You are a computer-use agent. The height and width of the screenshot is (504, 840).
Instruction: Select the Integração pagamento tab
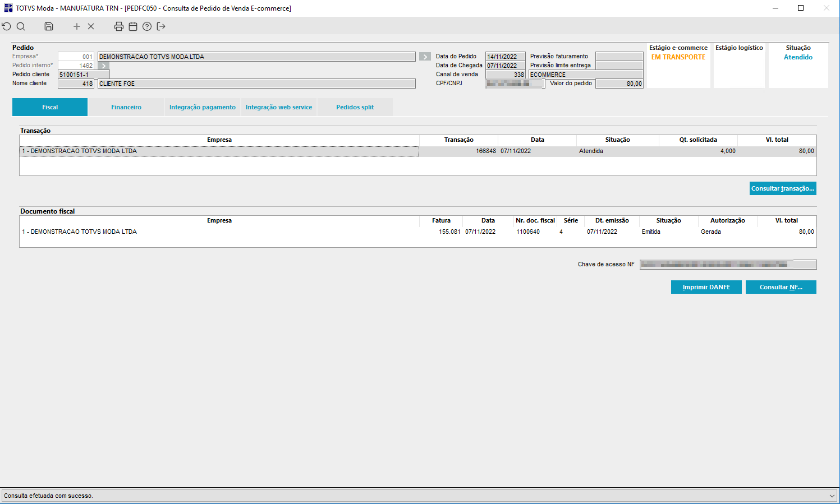pos(203,107)
